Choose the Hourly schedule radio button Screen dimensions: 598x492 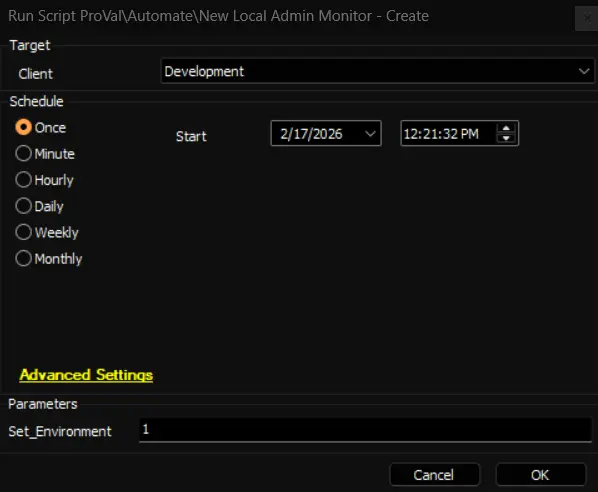[23, 180]
